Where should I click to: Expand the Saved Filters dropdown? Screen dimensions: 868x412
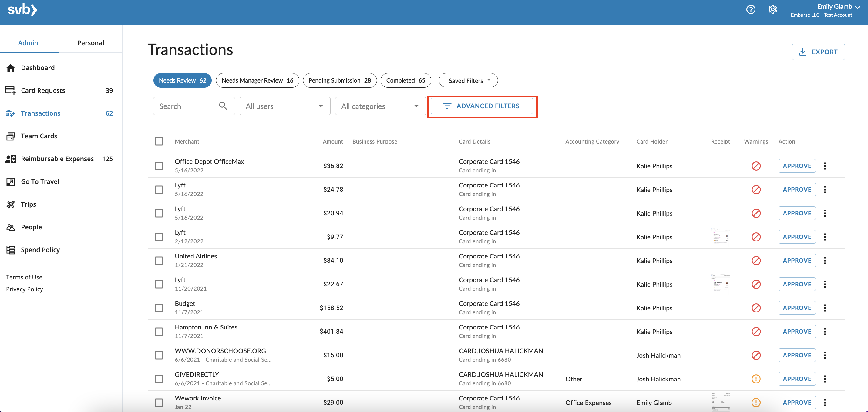point(468,80)
